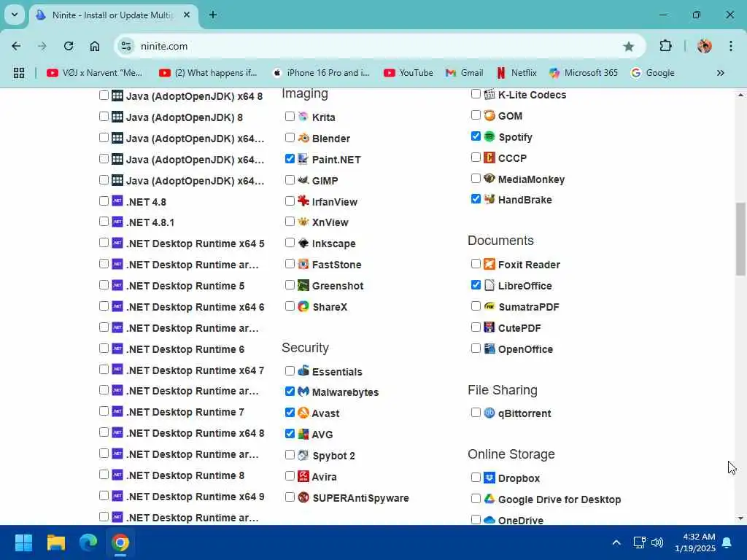Click the AVG app icon
747x560 pixels.
[x=303, y=434]
